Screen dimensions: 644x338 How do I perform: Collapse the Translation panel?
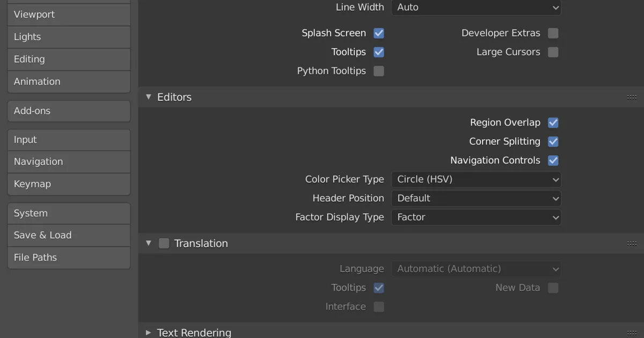[149, 244]
